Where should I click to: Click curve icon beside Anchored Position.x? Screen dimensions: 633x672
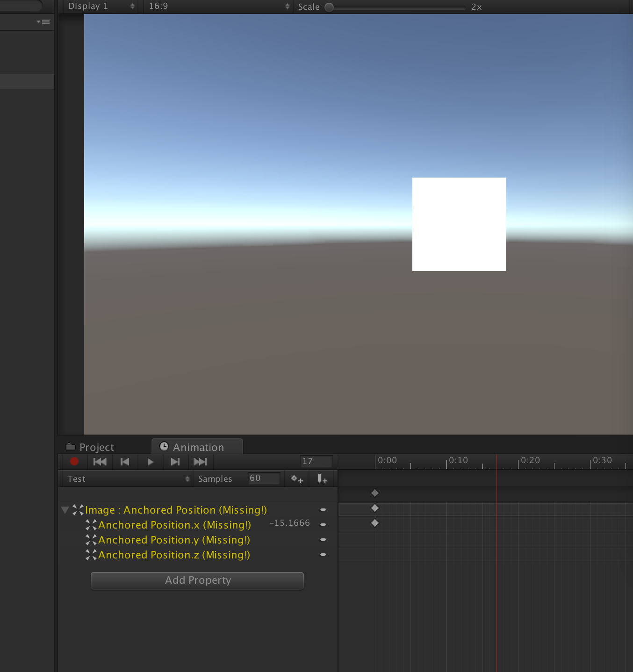(91, 525)
